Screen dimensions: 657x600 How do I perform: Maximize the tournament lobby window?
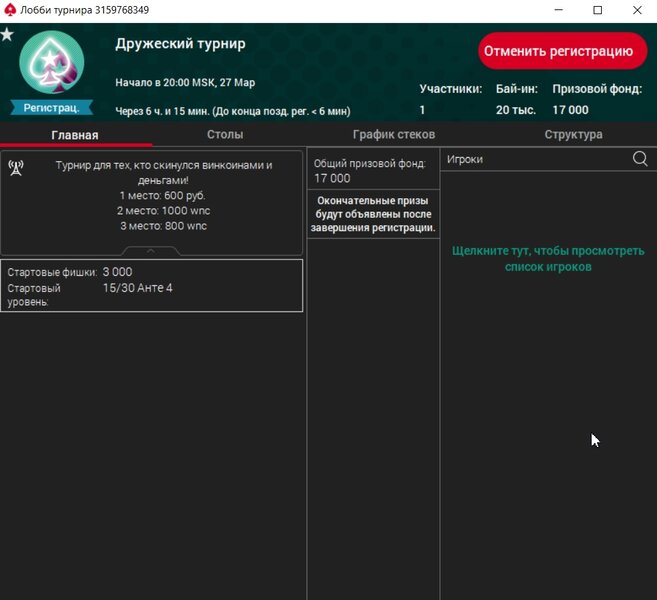coord(598,10)
